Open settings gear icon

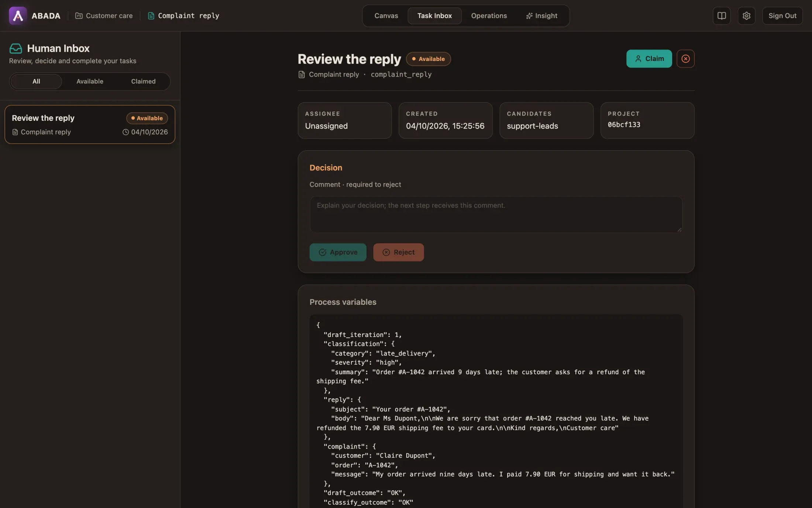point(746,16)
